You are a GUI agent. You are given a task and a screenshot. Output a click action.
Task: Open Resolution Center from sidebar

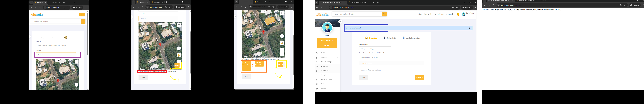click(326, 79)
